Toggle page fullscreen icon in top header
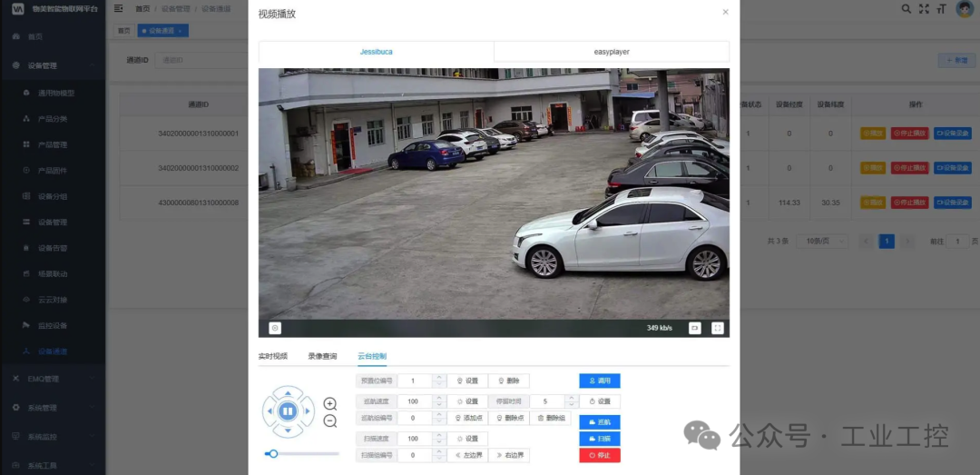This screenshot has height=475, width=980. click(x=924, y=9)
